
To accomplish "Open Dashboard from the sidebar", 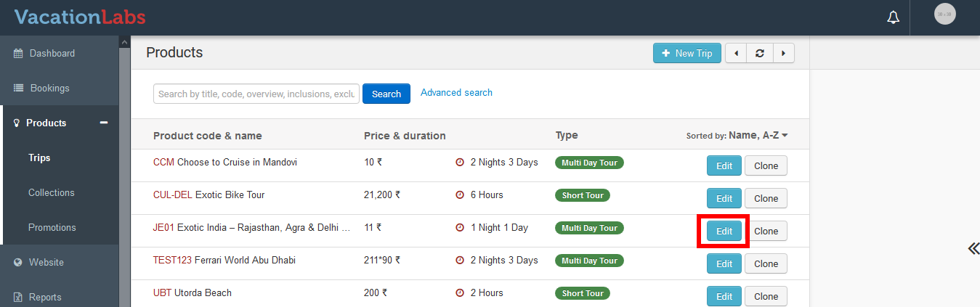I will coord(52,53).
